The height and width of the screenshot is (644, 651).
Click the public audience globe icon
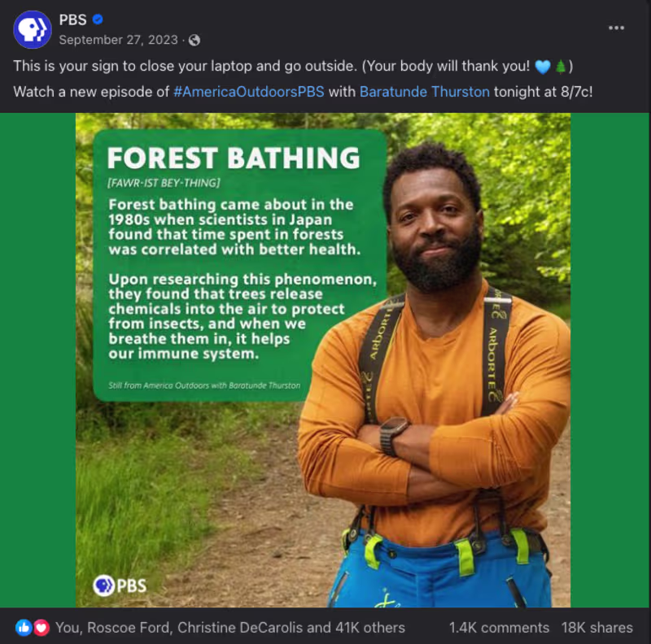pos(194,40)
